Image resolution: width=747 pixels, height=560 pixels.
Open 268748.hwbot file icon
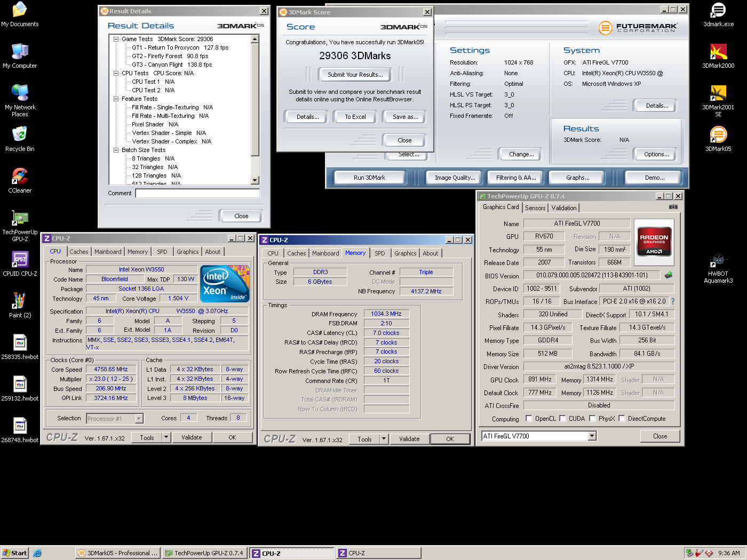tap(20, 430)
